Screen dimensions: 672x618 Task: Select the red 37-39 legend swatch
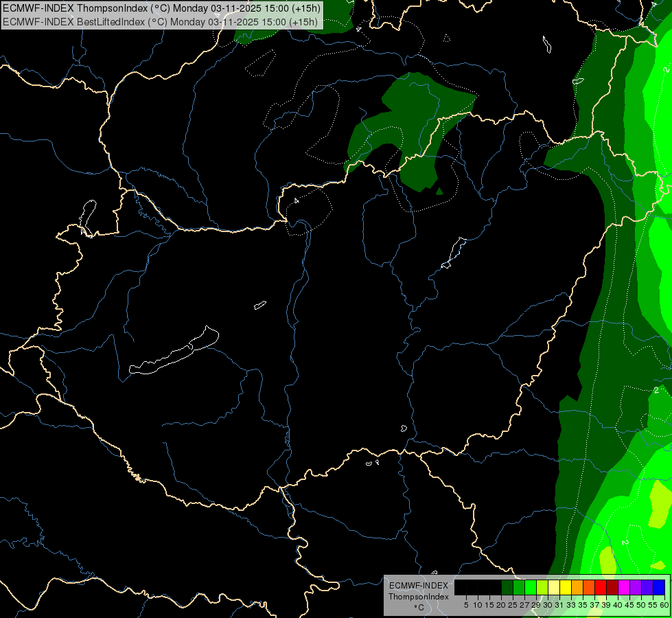click(x=601, y=587)
